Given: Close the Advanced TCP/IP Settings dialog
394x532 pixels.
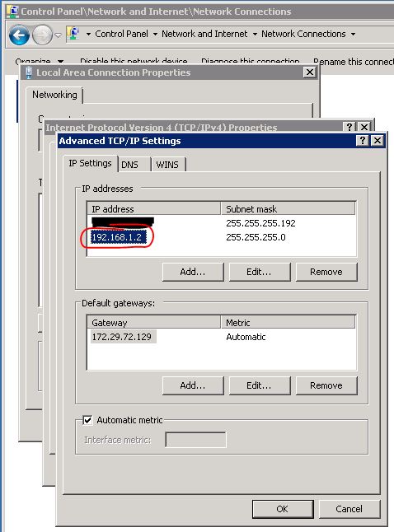Looking at the screenshot, I should [377, 140].
